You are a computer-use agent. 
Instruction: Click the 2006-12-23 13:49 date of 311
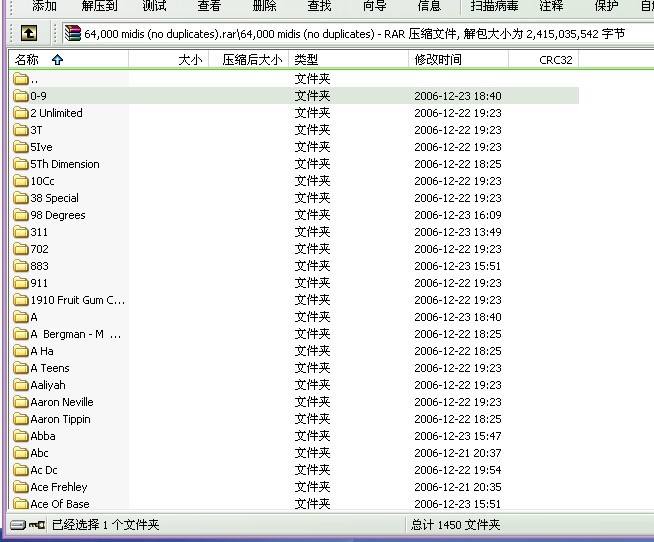coord(458,232)
